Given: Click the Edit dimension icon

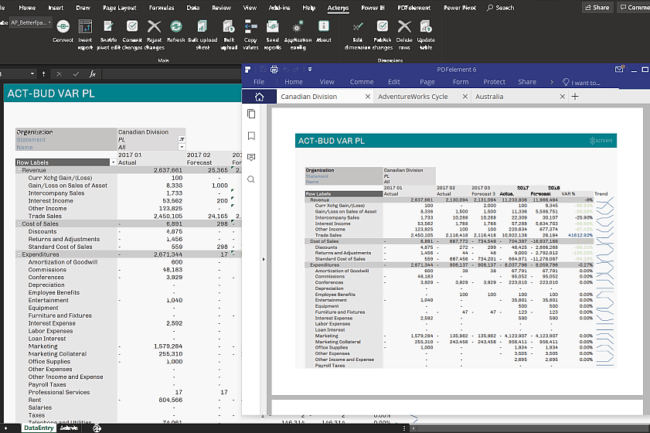Looking at the screenshot, I should [x=358, y=27].
